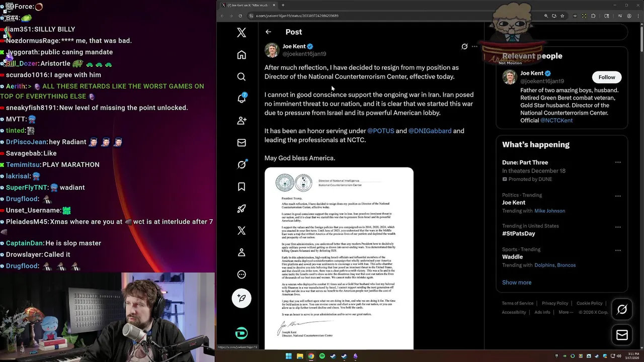The height and width of the screenshot is (362, 644).
Task: Compose a new post with the feather button
Action: (242, 298)
